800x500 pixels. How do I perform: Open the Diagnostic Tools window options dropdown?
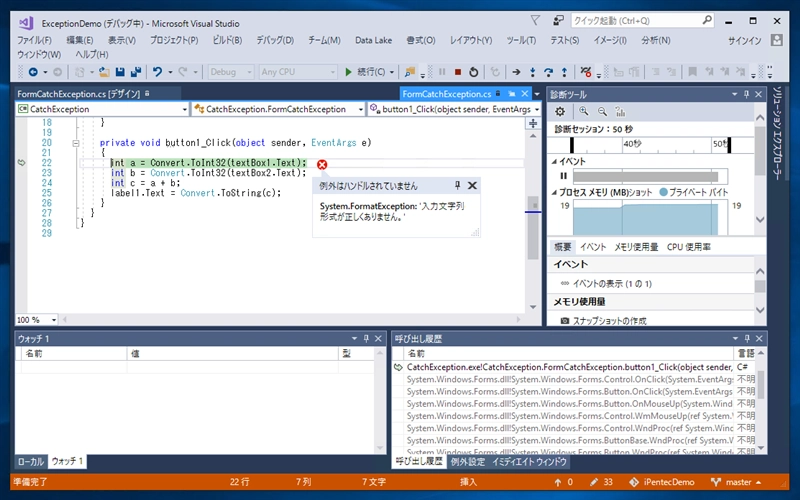click(x=735, y=94)
